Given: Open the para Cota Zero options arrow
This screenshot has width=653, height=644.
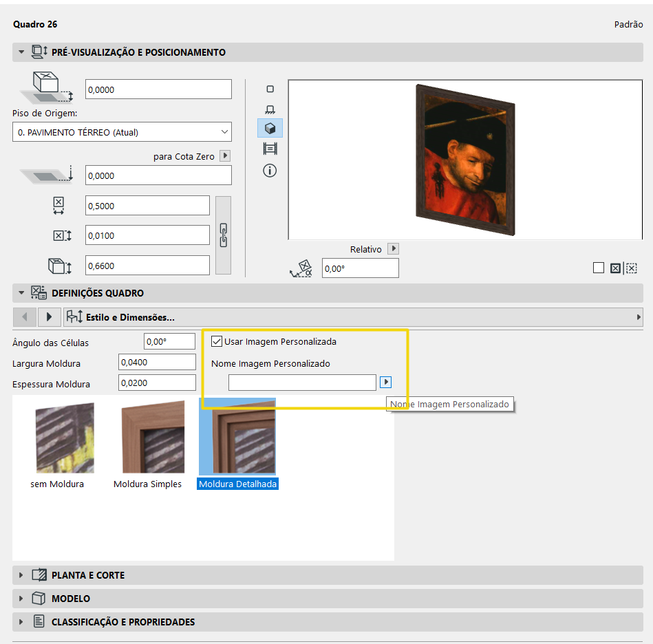Looking at the screenshot, I should pyautogui.click(x=225, y=155).
